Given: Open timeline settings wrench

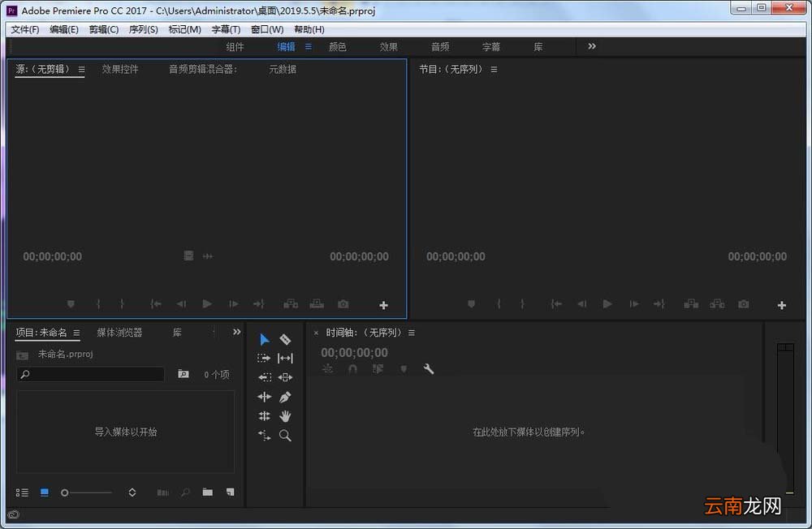Looking at the screenshot, I should [428, 369].
